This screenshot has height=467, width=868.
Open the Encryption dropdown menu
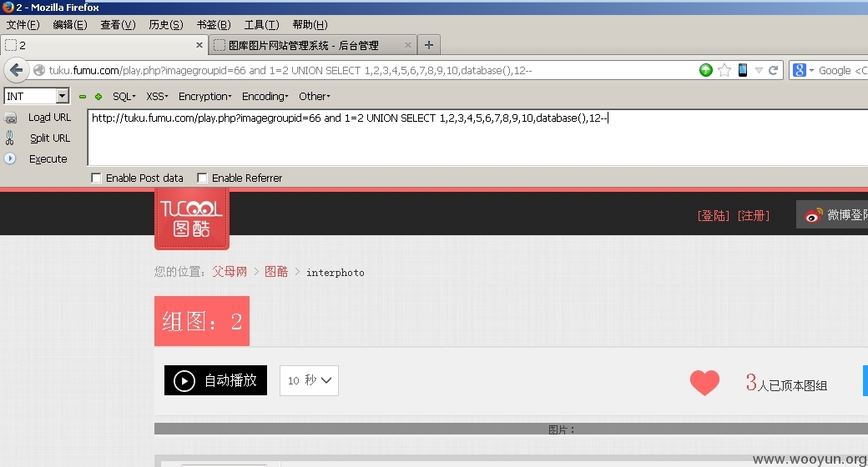[x=204, y=96]
